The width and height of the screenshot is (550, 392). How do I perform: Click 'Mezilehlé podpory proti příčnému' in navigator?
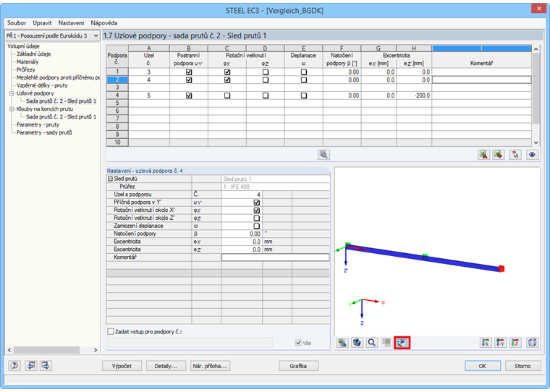click(x=58, y=77)
